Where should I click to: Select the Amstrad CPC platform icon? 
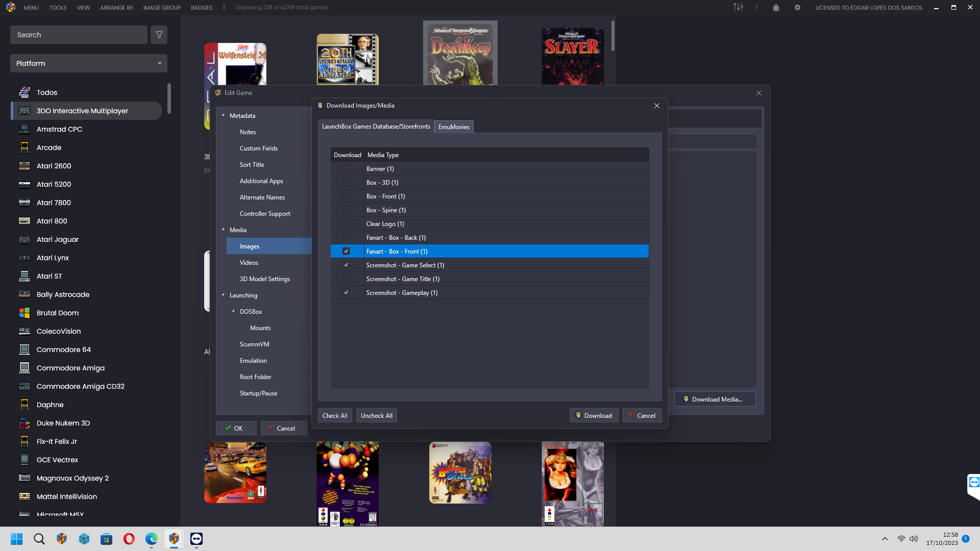coord(24,129)
